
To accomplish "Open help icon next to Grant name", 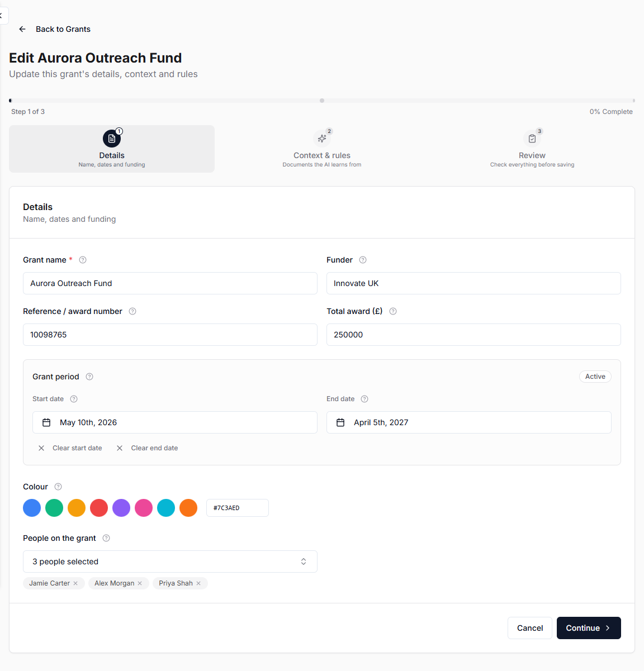I will [x=83, y=260].
